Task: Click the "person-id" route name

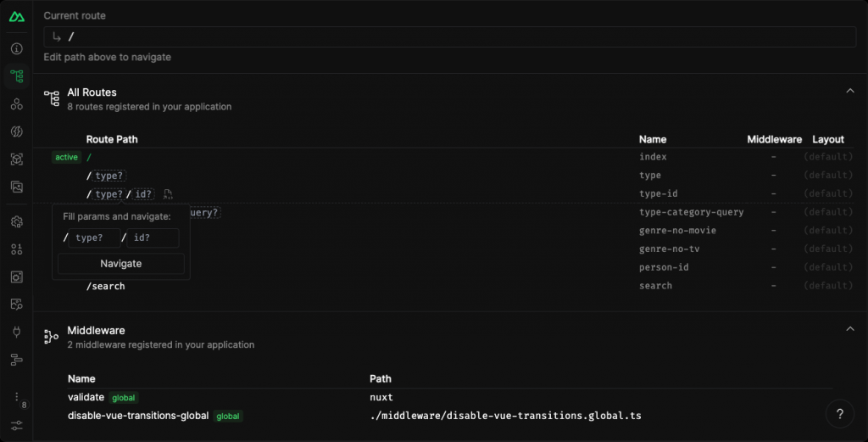Action: [x=664, y=267]
